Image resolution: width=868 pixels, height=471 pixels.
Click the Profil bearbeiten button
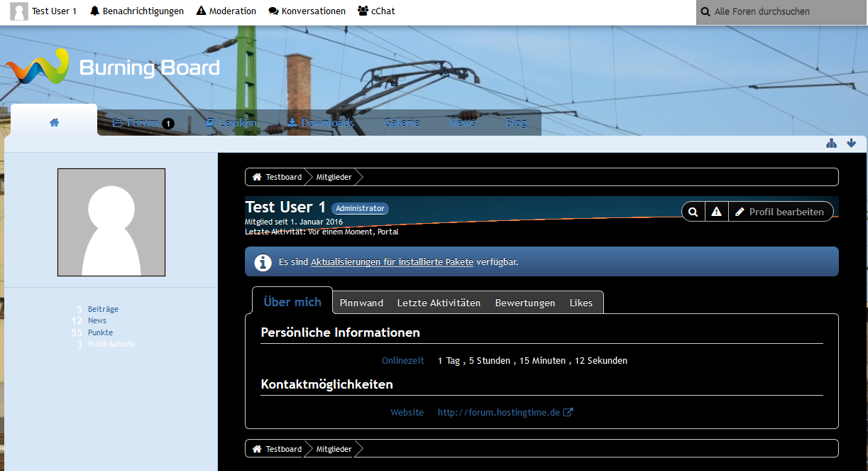tap(780, 212)
